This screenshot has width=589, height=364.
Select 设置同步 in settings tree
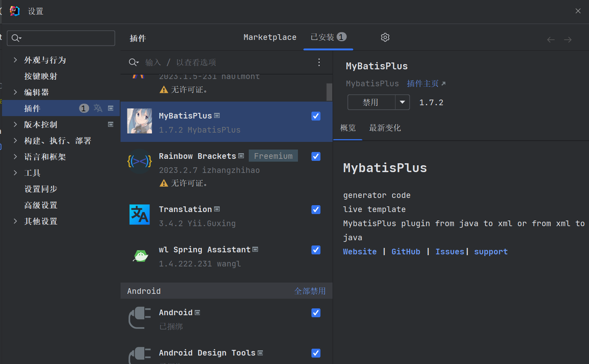pyautogui.click(x=41, y=189)
